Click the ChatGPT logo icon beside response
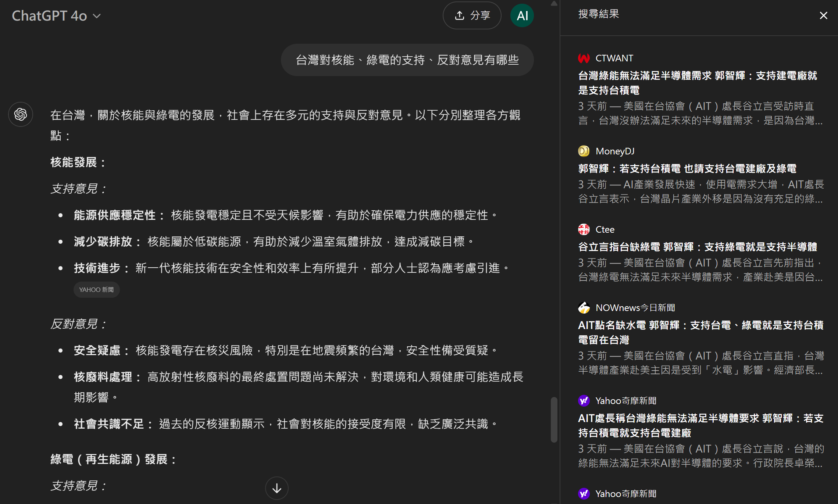 tap(21, 114)
